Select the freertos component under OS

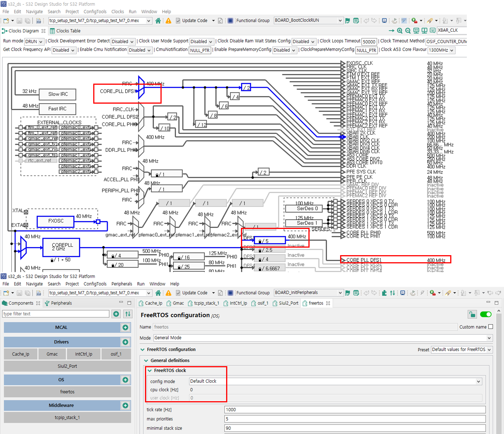click(67, 392)
